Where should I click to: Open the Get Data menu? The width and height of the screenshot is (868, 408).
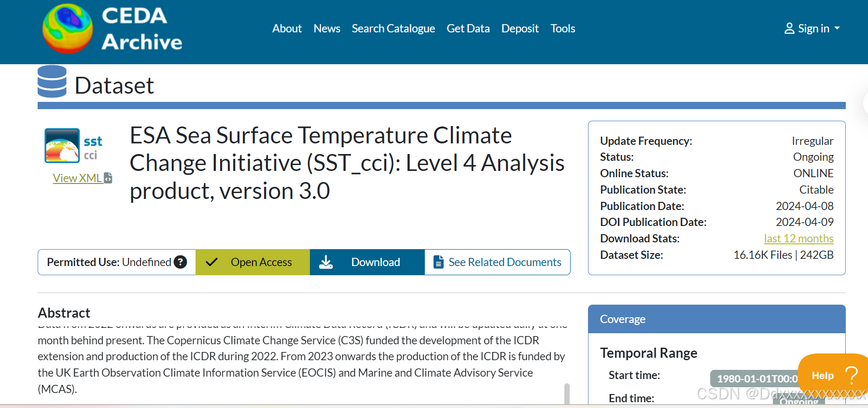point(468,28)
